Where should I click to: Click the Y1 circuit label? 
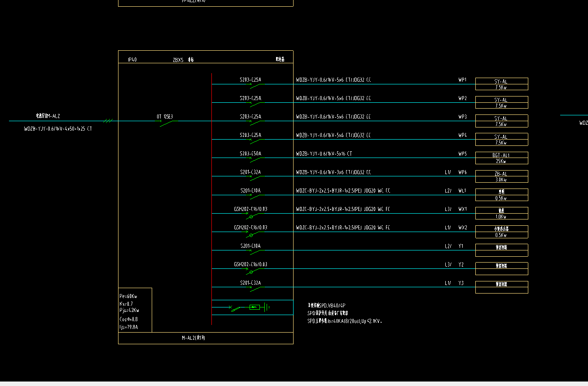(461, 246)
